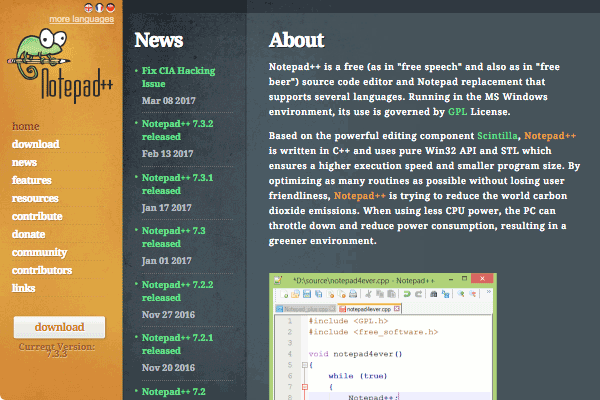The height and width of the screenshot is (400, 600).
Task: Click Zoom Out magnifier in screenshot toolbar
Action: tap(473, 294)
